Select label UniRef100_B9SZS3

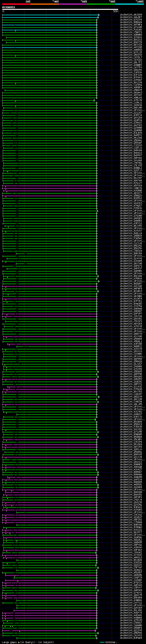(x=131, y=40)
